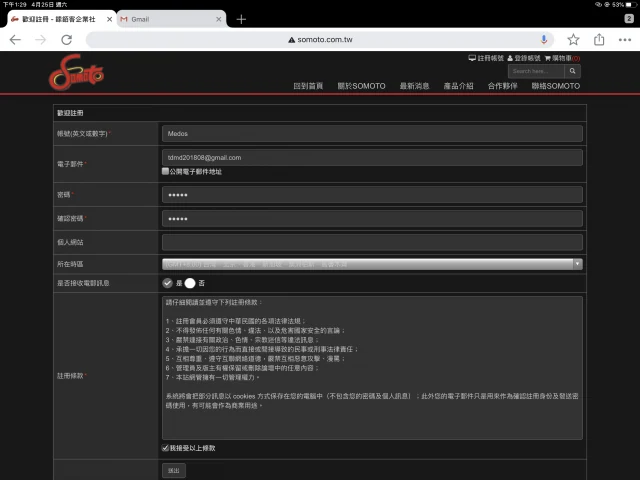The image size is (640, 480).
Task: Open 產品介紹 menu item
Action: pyautogui.click(x=458, y=86)
